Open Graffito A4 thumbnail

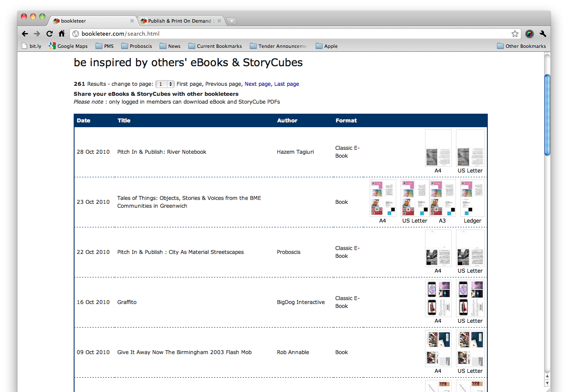438,298
